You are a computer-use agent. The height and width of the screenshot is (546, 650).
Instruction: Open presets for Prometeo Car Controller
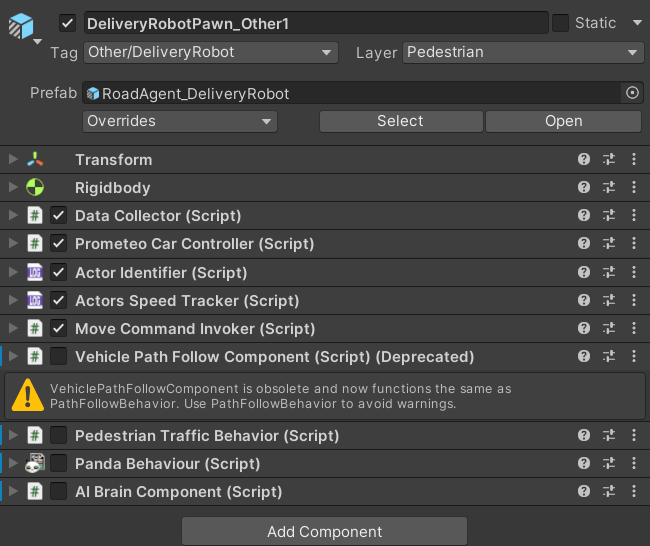[x=609, y=243]
